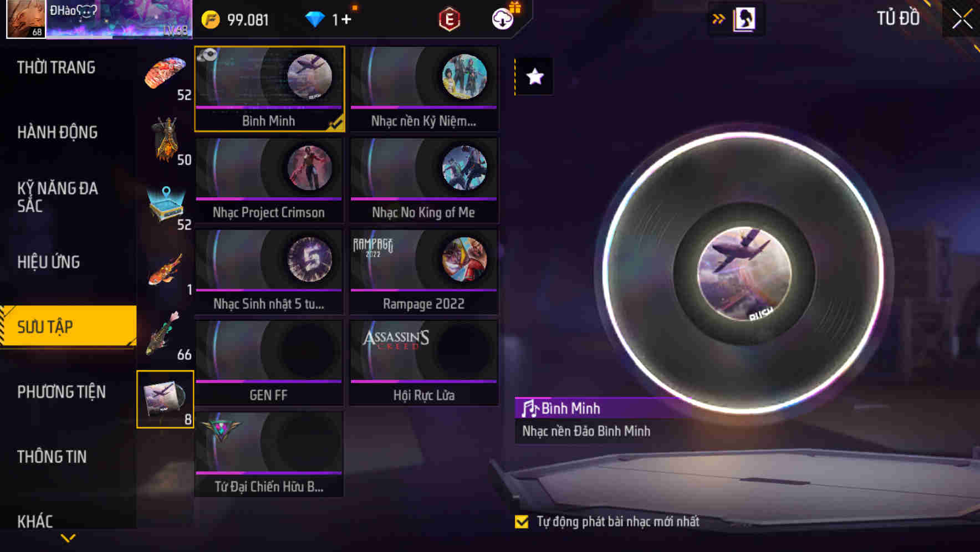Viewport: 980px width, 552px height.
Task: Add diamonds with the plus button
Action: (x=346, y=19)
